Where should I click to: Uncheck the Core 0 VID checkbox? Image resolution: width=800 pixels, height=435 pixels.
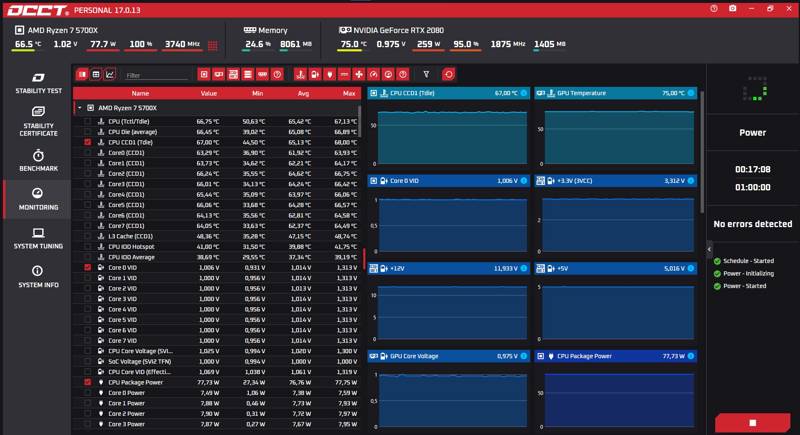tap(88, 267)
